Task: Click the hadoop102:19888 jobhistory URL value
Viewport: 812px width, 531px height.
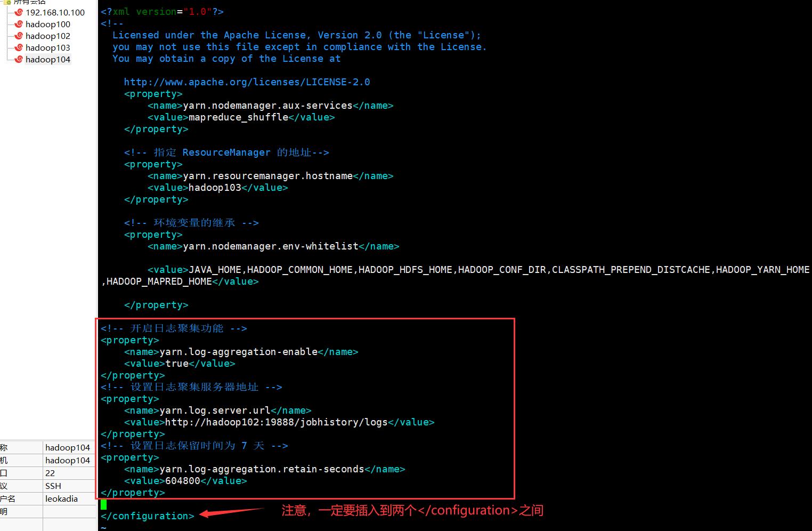Action: [x=276, y=422]
